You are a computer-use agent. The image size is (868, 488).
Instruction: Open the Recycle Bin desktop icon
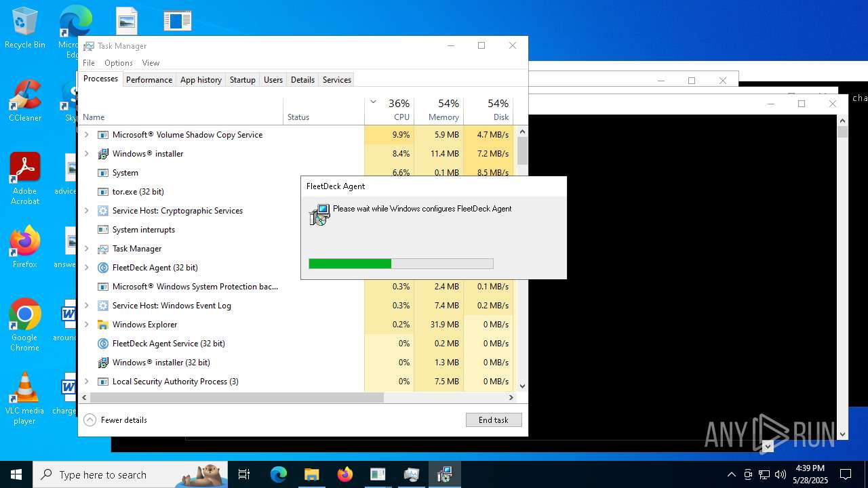[24, 28]
